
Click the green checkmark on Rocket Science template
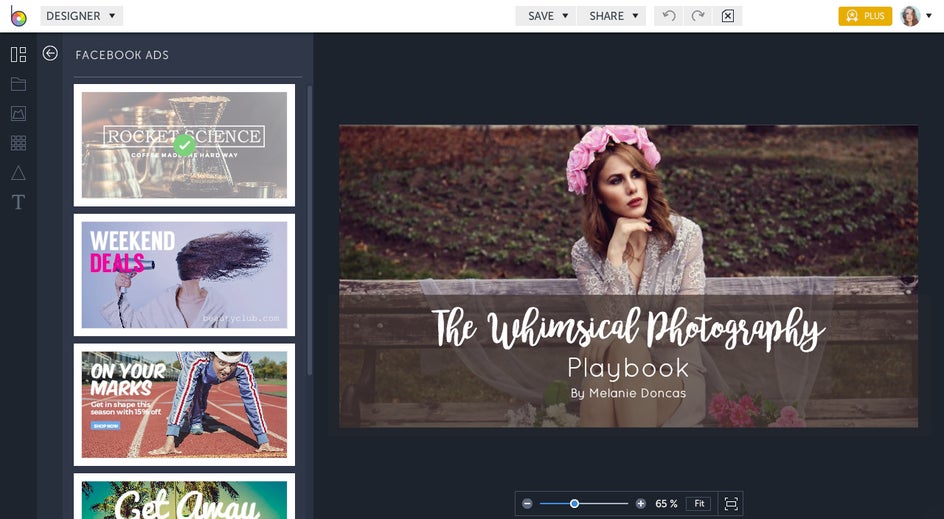tap(184, 145)
